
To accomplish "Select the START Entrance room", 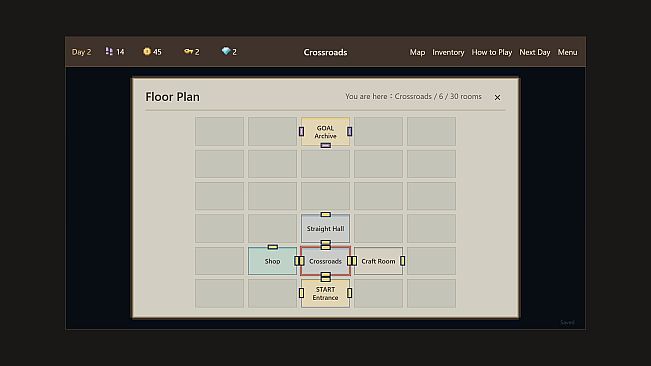I will 326,293.
